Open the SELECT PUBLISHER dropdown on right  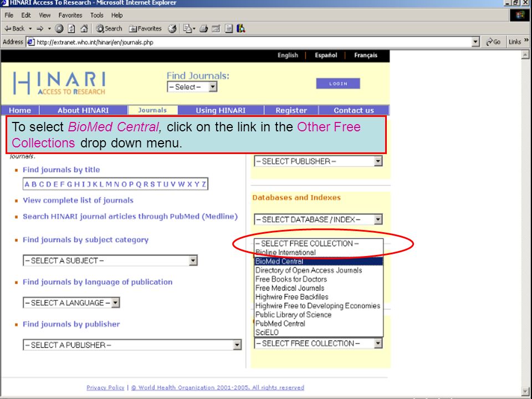click(318, 161)
